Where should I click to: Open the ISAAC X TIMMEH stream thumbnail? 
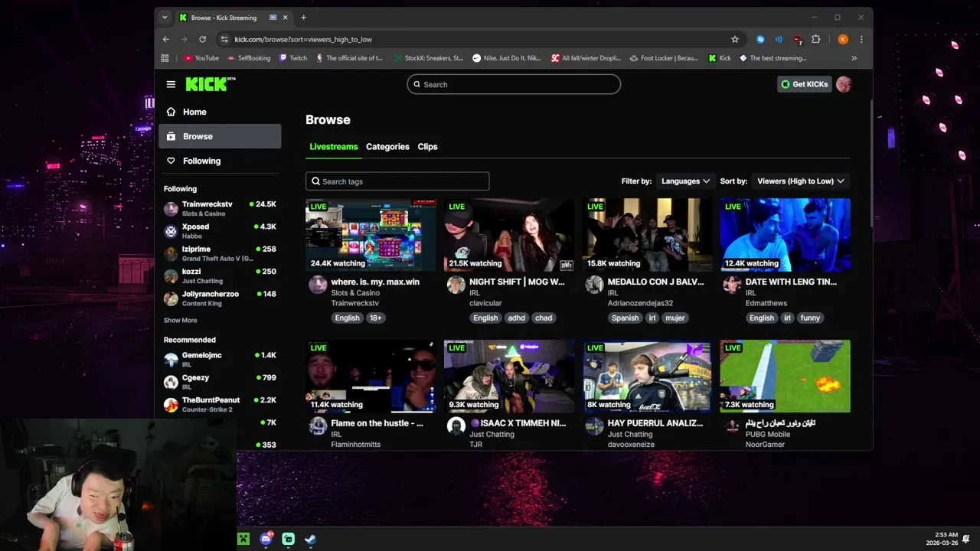(509, 377)
